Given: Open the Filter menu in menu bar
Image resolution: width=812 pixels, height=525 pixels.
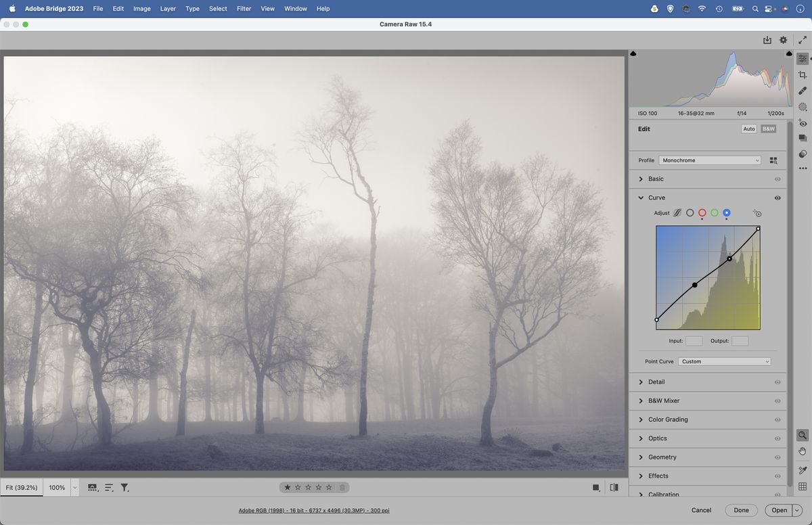Looking at the screenshot, I should point(244,9).
